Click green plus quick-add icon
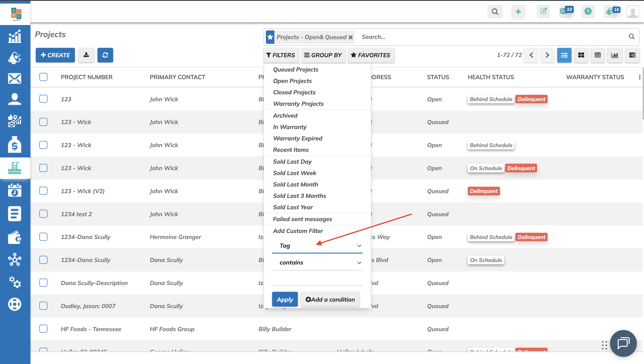The width and height of the screenshot is (644, 364). point(518,11)
